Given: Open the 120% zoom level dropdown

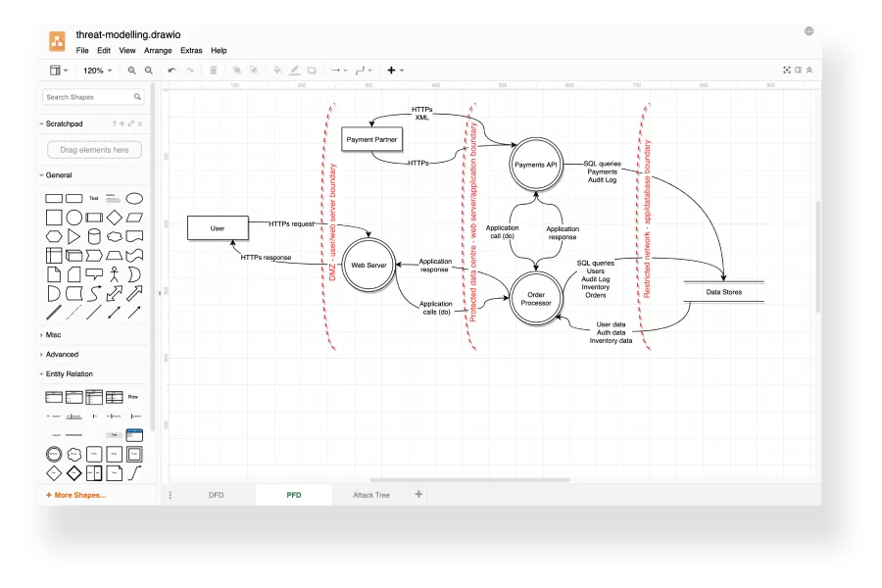Looking at the screenshot, I should coord(97,71).
